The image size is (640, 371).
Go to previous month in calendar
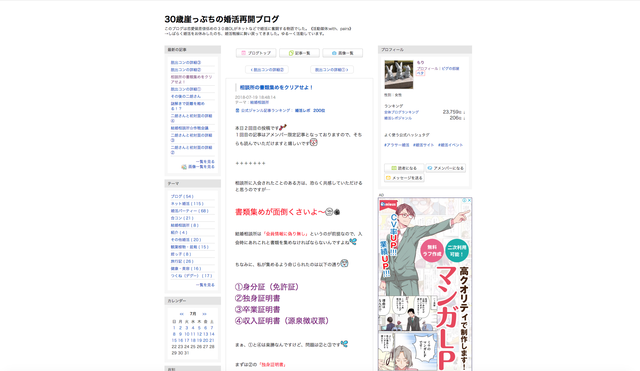click(182, 314)
